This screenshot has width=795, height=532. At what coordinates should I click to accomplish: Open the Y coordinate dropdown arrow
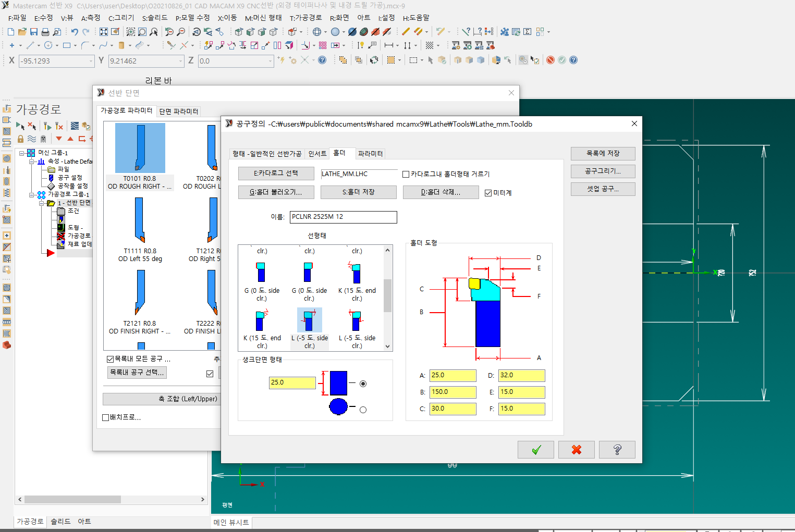(x=180, y=61)
